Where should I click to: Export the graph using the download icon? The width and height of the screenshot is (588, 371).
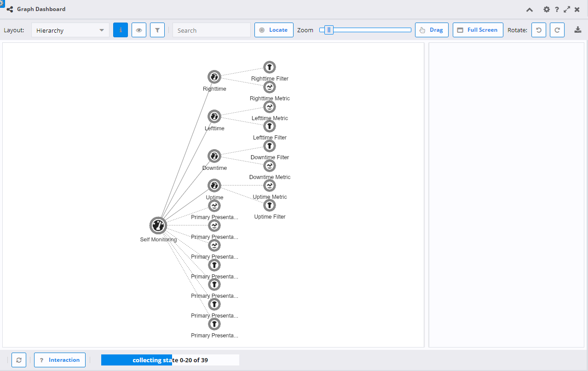[577, 29]
